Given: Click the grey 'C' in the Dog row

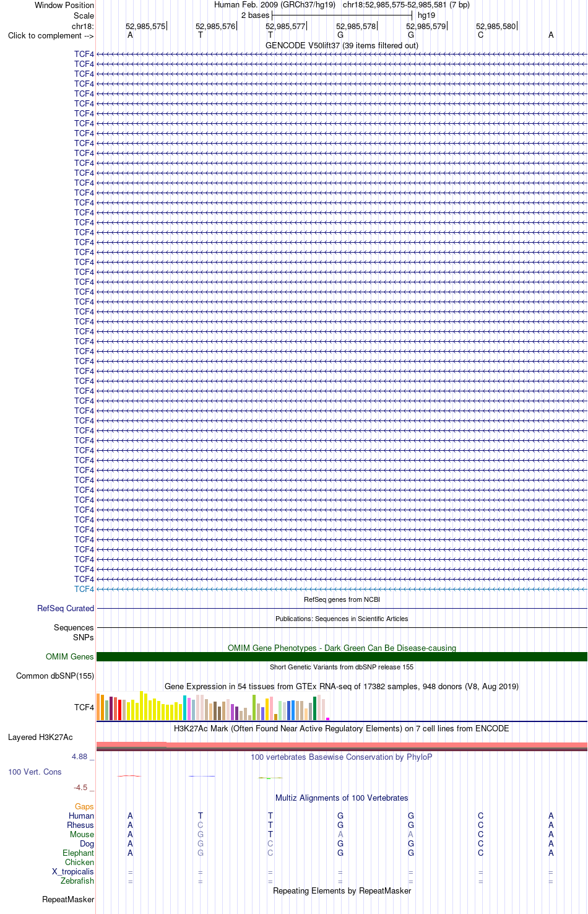Looking at the screenshot, I should 270,843.
